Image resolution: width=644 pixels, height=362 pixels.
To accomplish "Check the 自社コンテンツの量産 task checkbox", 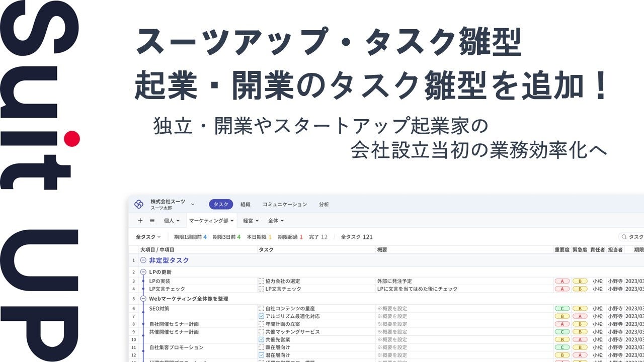I will 261,308.
